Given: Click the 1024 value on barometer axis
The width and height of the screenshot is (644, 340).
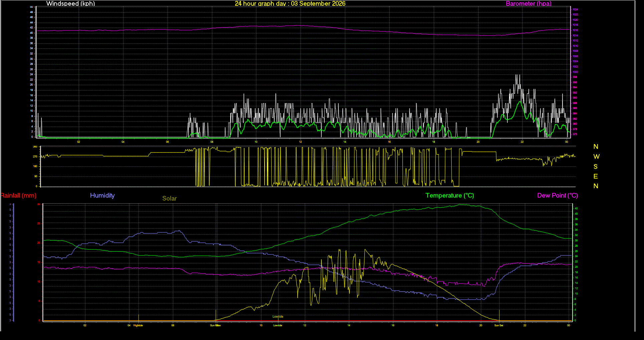Looking at the screenshot, I should tap(575, 9).
